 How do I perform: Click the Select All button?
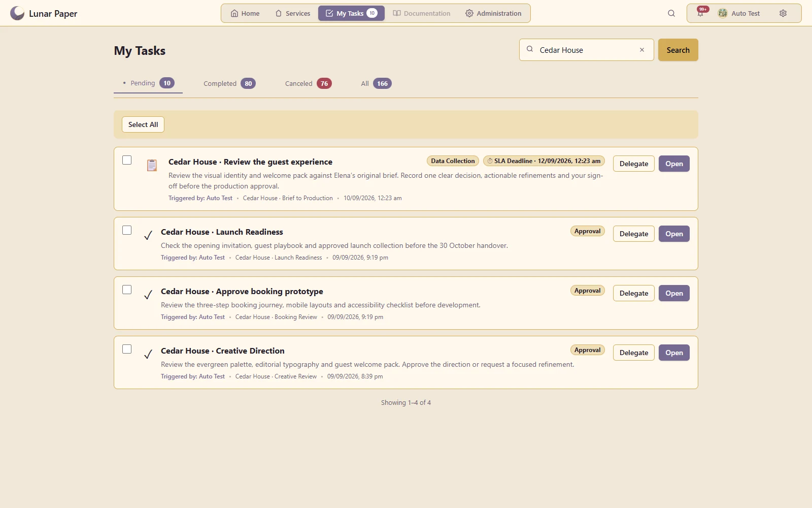(x=143, y=124)
